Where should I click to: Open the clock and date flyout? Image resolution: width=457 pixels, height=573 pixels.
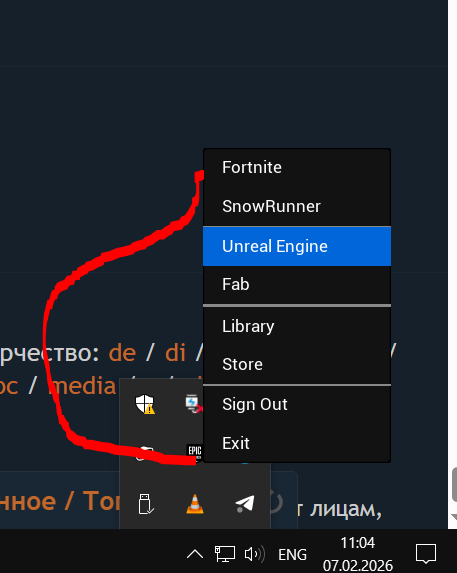coord(358,554)
